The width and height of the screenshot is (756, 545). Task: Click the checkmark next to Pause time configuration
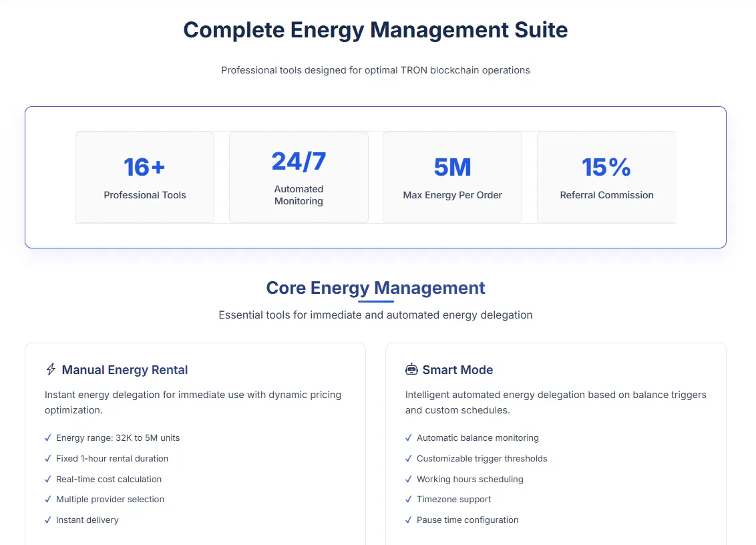[x=408, y=520]
